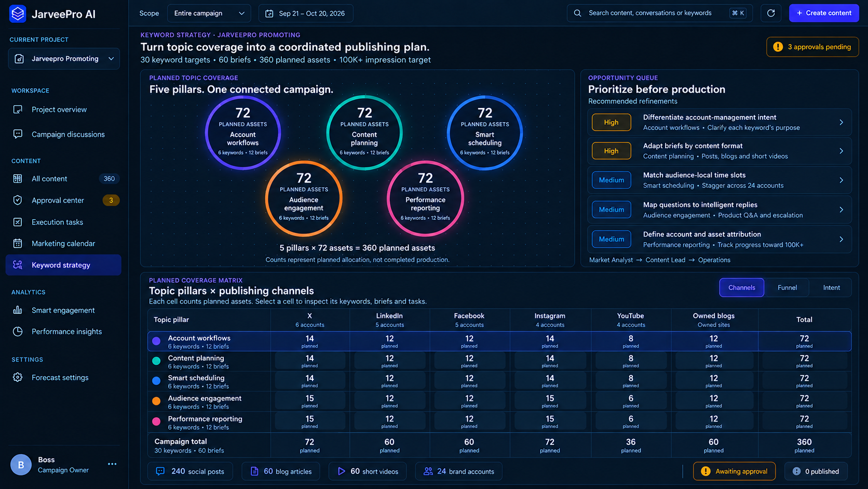The width and height of the screenshot is (868, 489).
Task: Click the project icon in Jarveepro Promoting selector
Action: [19, 59]
